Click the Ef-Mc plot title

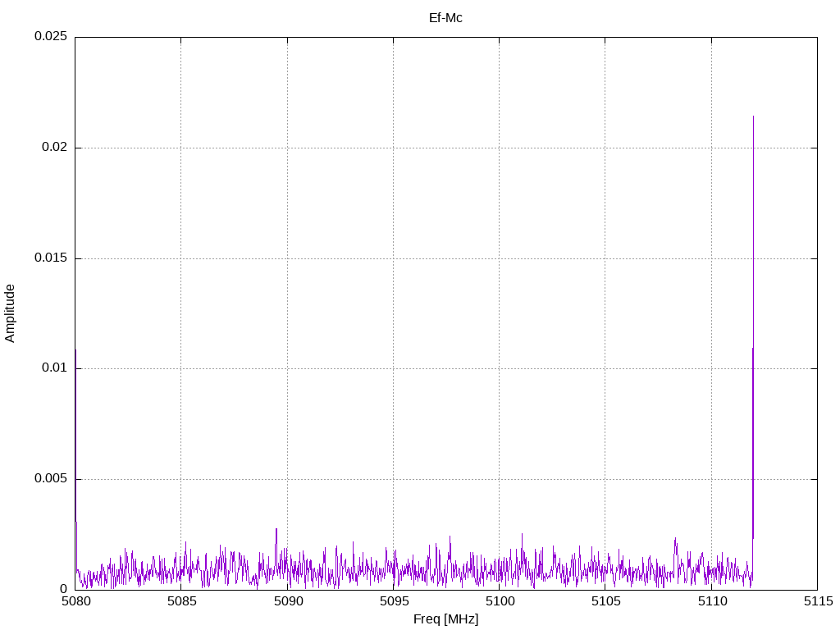tap(445, 18)
